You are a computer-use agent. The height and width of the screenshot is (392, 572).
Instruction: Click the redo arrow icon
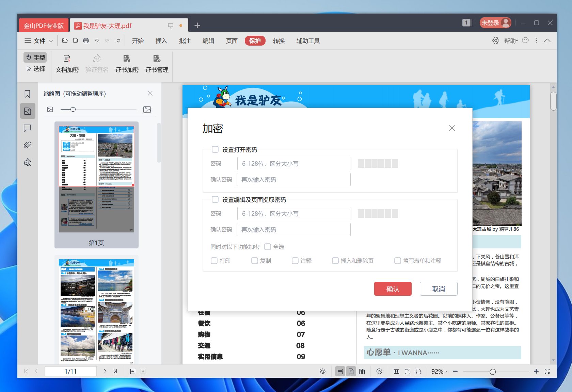[x=108, y=41]
